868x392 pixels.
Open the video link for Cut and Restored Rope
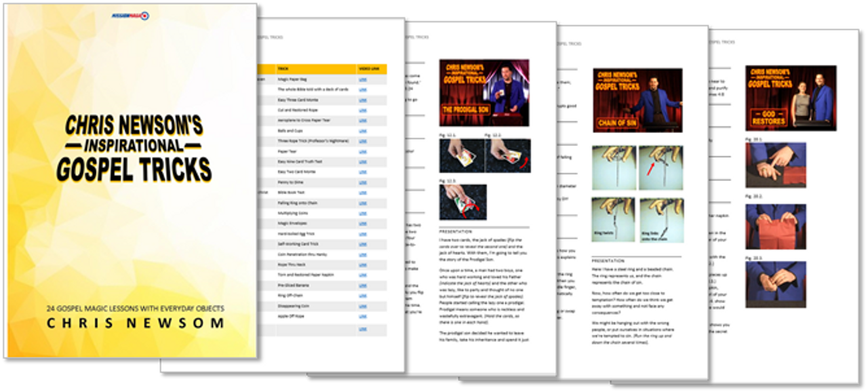(x=363, y=110)
